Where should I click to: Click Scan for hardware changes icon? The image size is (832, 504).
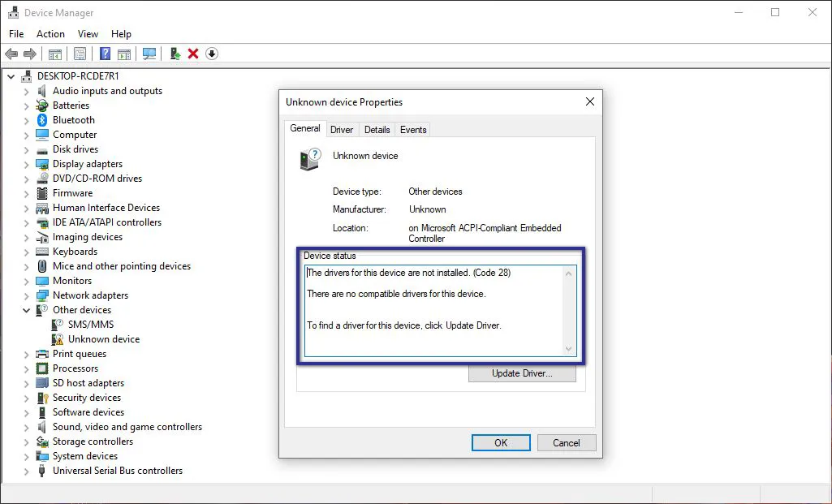(149, 54)
